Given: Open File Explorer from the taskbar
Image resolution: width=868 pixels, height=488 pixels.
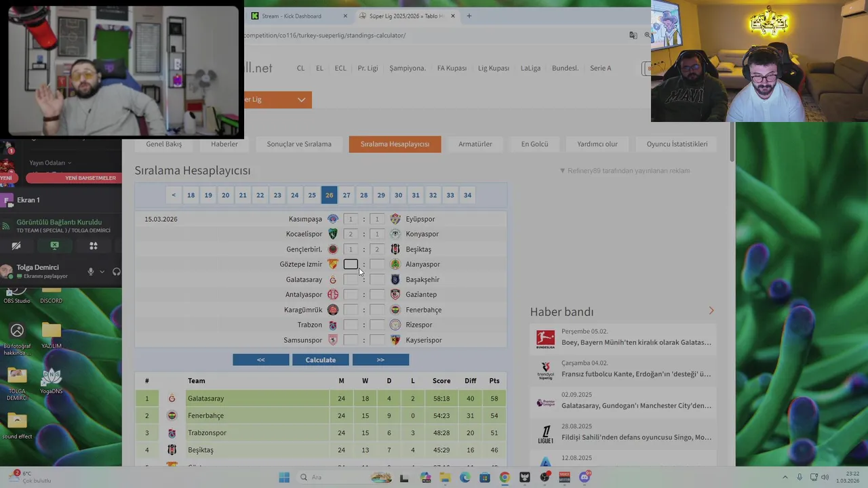Looking at the screenshot, I should (445, 477).
